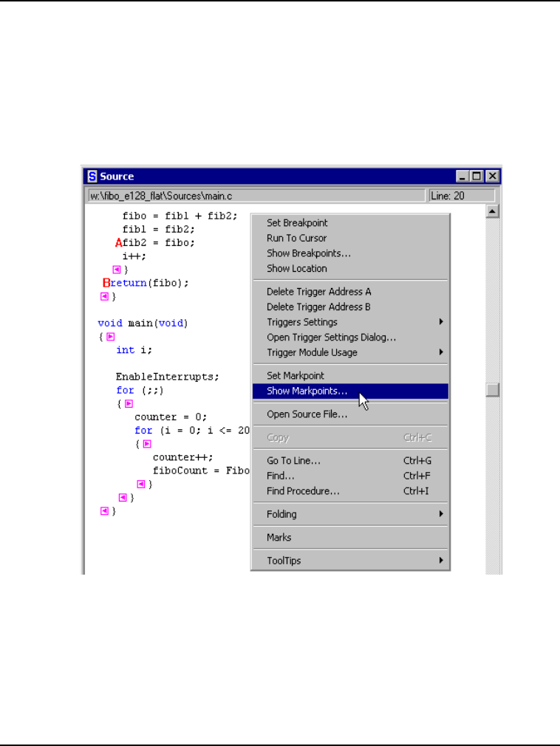This screenshot has height=746, width=560.
Task: Collapse fold marker below return(fibo) line
Action: 105,296
